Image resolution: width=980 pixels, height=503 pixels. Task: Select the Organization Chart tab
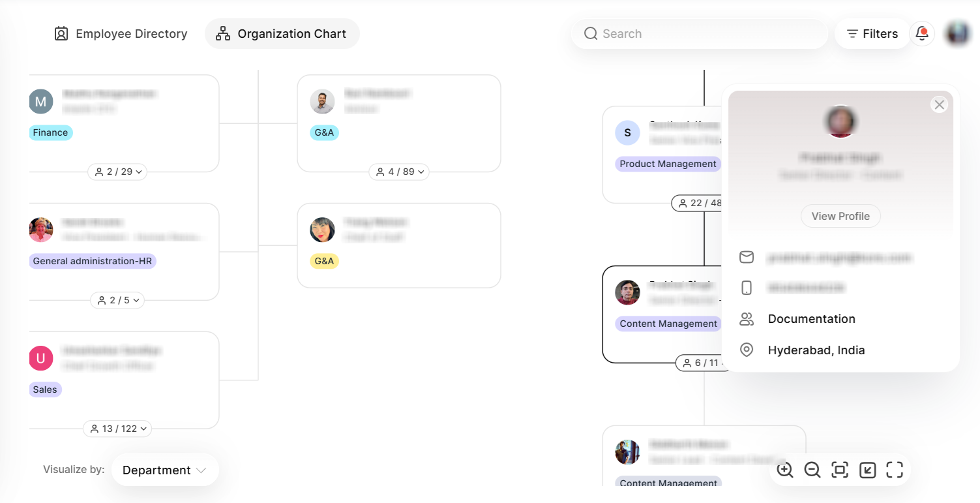pos(282,34)
